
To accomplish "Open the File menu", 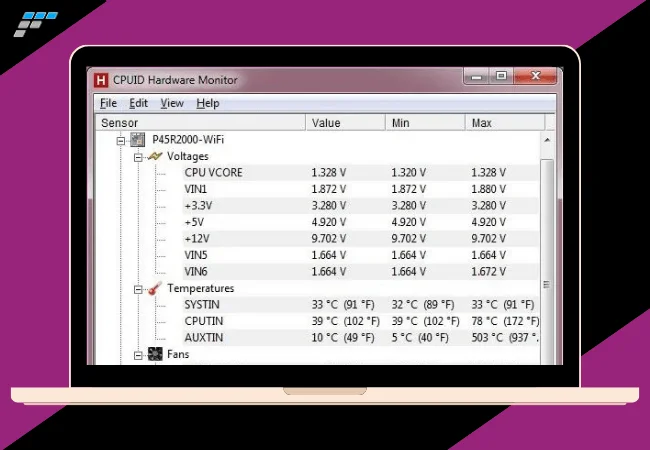I will coord(108,103).
